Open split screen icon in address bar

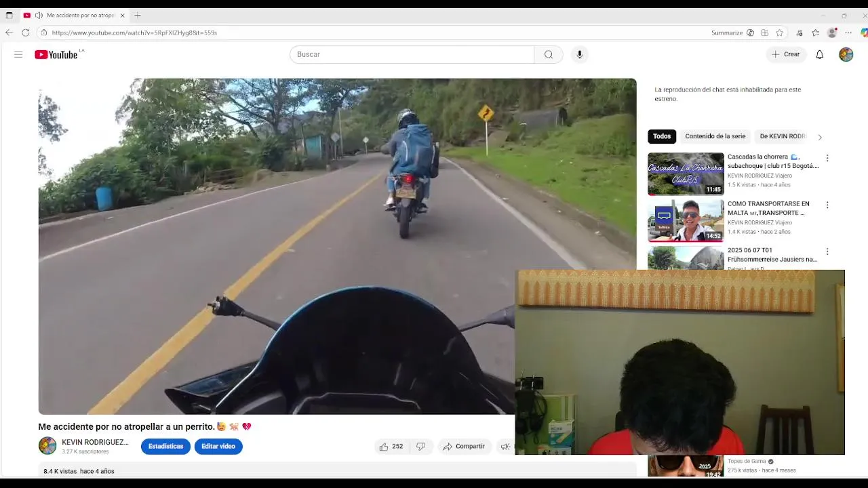(765, 33)
